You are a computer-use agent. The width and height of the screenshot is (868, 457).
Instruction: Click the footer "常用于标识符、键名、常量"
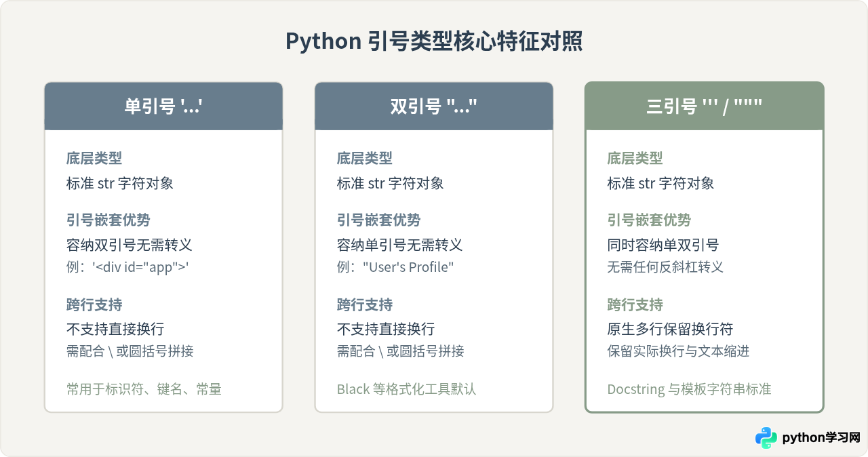144,389
